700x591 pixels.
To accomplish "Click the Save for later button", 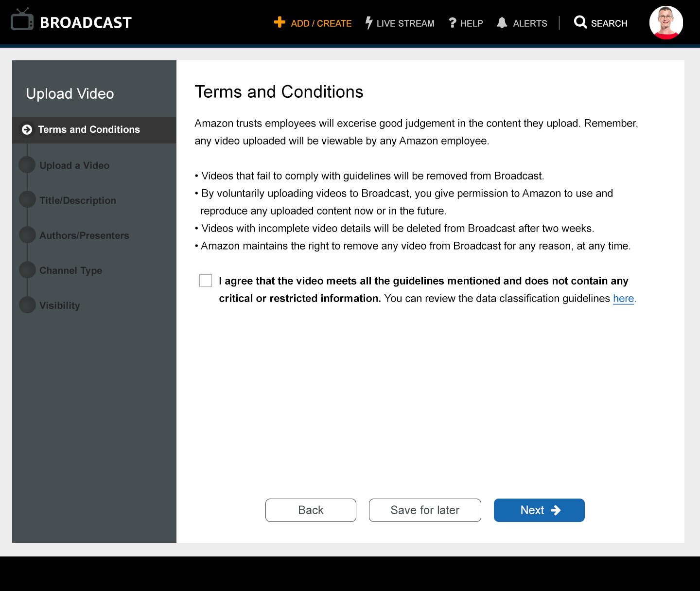I will 425,510.
